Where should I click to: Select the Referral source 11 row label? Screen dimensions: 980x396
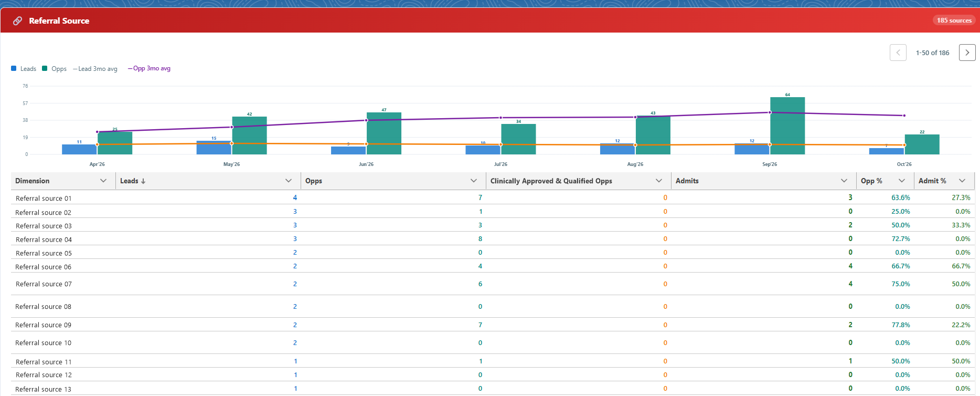pyautogui.click(x=44, y=362)
